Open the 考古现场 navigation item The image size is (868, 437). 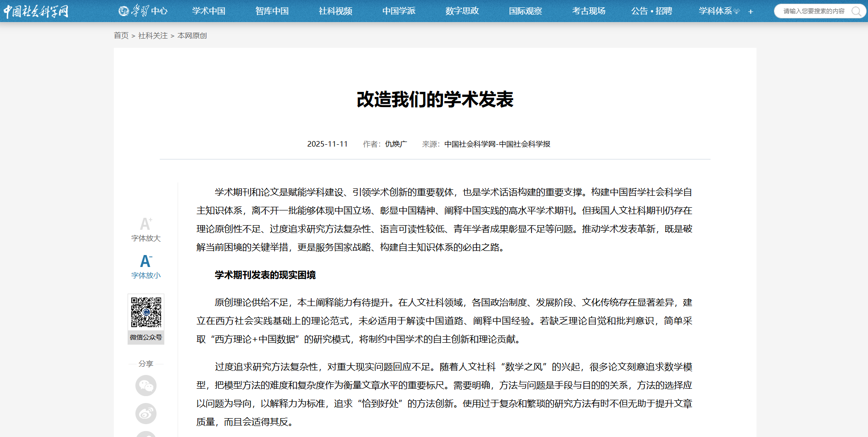[x=589, y=11]
